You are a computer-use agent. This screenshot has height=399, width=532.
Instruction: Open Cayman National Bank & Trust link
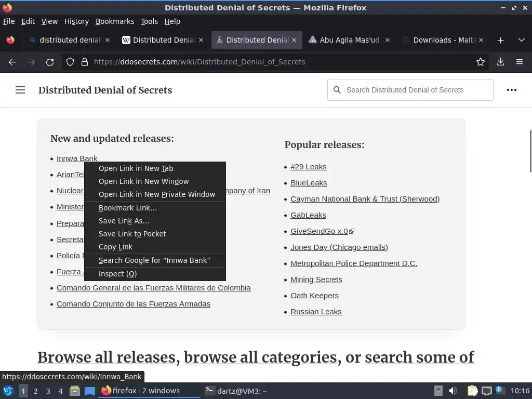pos(365,199)
